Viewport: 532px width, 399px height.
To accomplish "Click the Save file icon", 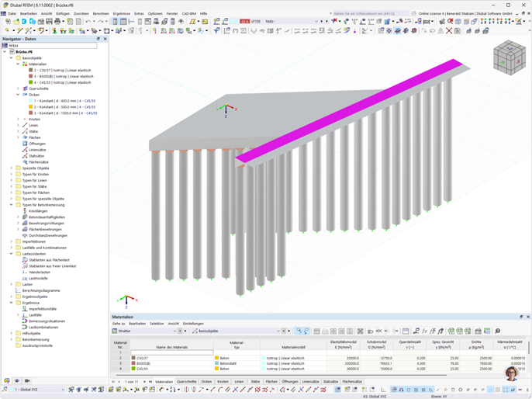I will [x=49, y=22].
